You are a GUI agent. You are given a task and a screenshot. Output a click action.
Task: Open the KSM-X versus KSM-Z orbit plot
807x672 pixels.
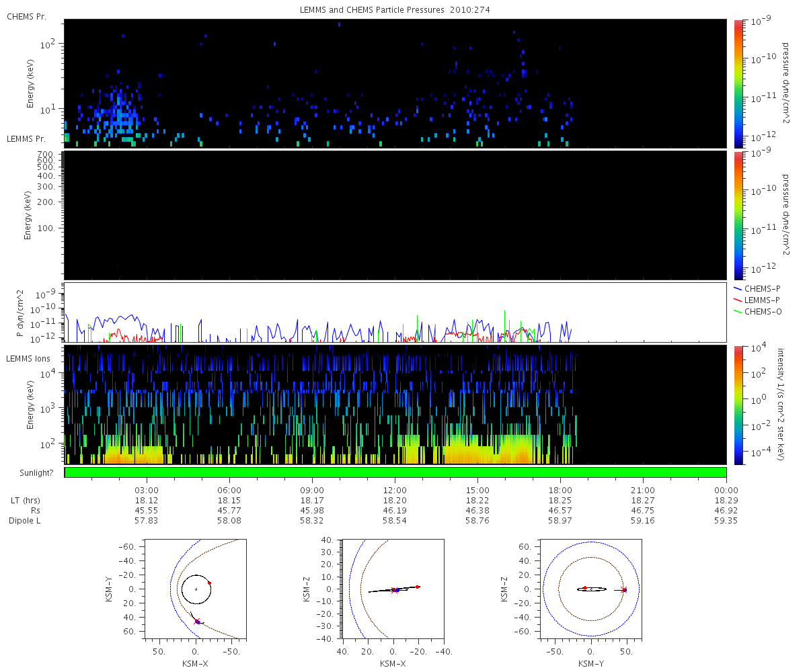[x=393, y=589]
